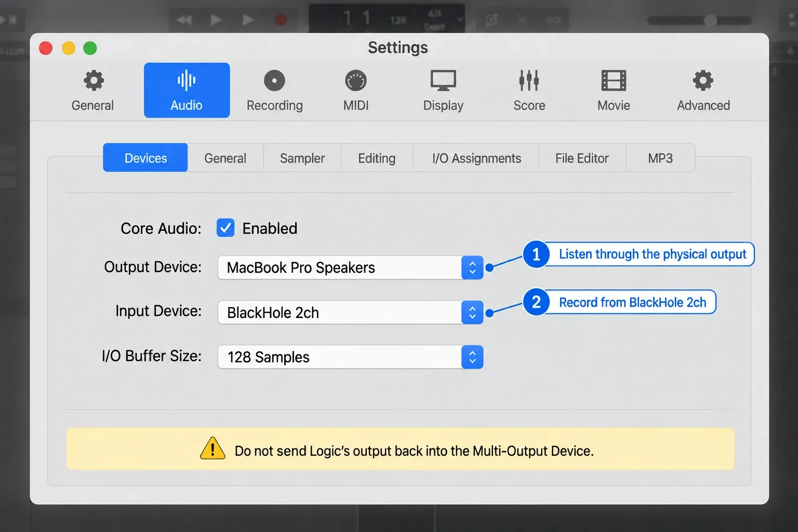Open the General settings pane gear icon
The height and width of the screenshot is (532, 798).
pyautogui.click(x=94, y=81)
